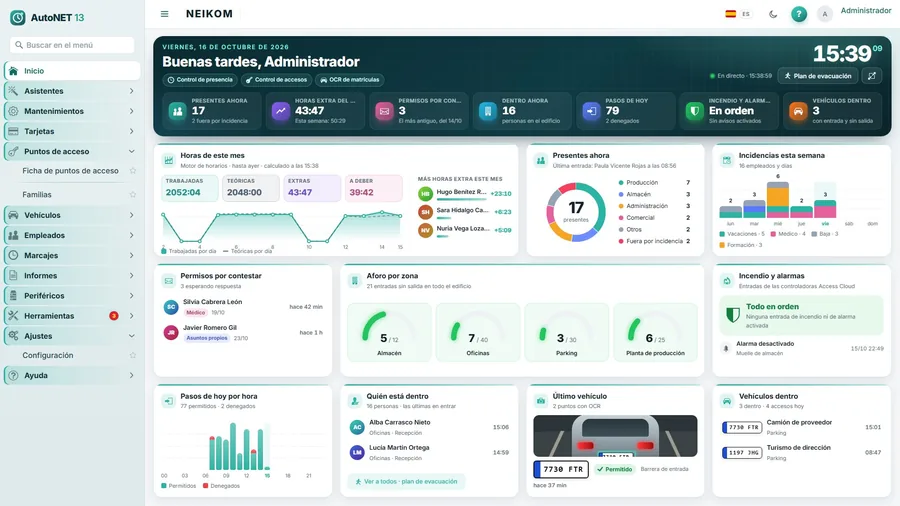
Task: Follow the Ver a todos plan de evacuación link
Action: (406, 482)
